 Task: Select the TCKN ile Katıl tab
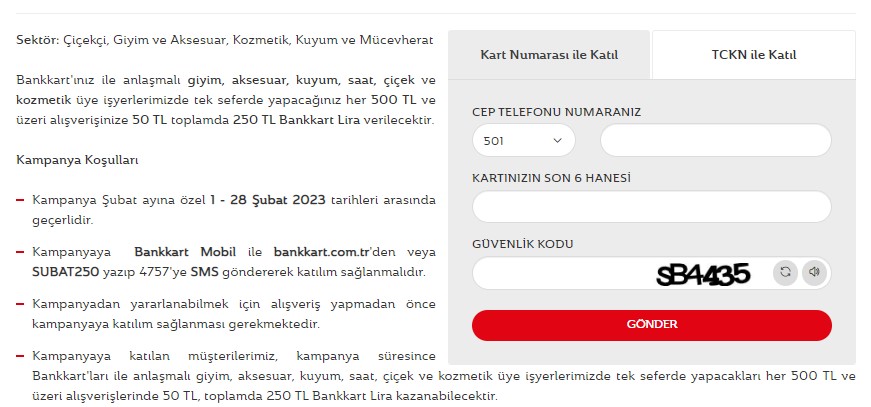click(754, 55)
